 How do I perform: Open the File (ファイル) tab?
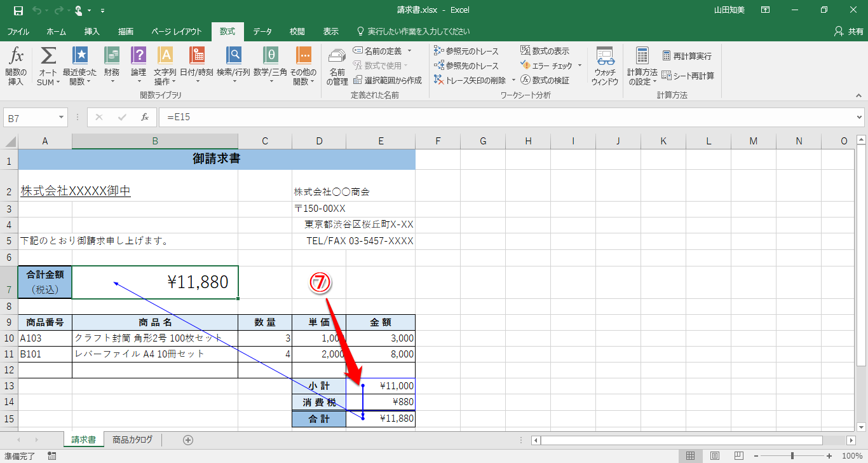[18, 31]
